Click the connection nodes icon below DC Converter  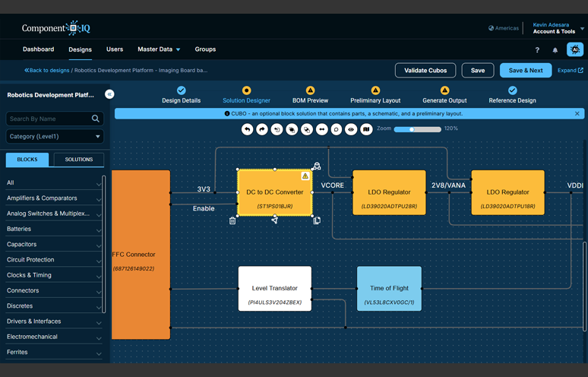pos(275,220)
